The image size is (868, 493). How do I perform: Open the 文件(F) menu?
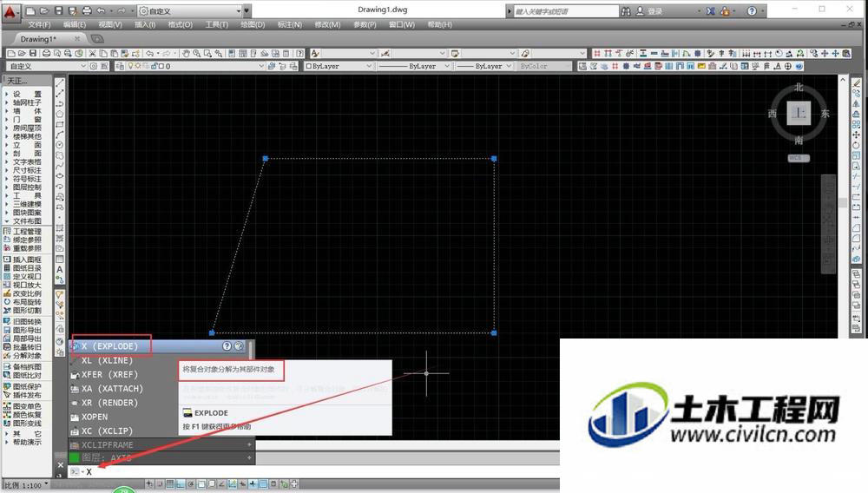pyautogui.click(x=39, y=25)
